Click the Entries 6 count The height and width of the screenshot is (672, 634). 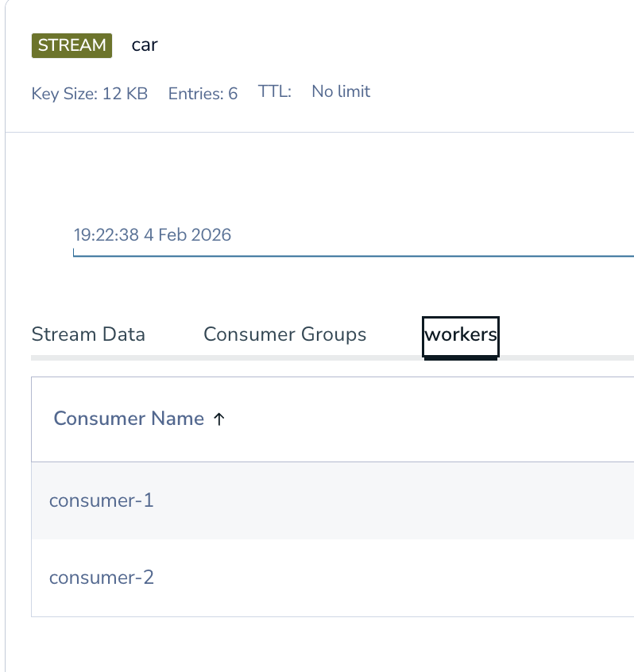203,94
